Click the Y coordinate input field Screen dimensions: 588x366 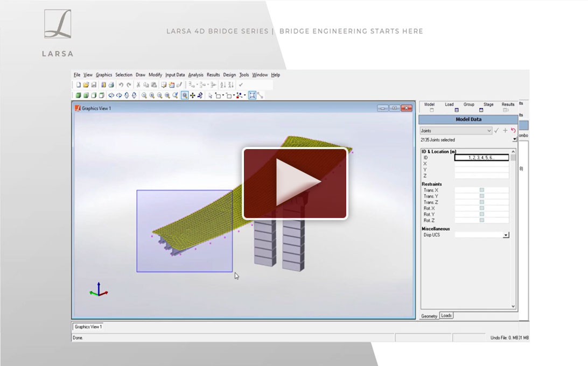482,170
